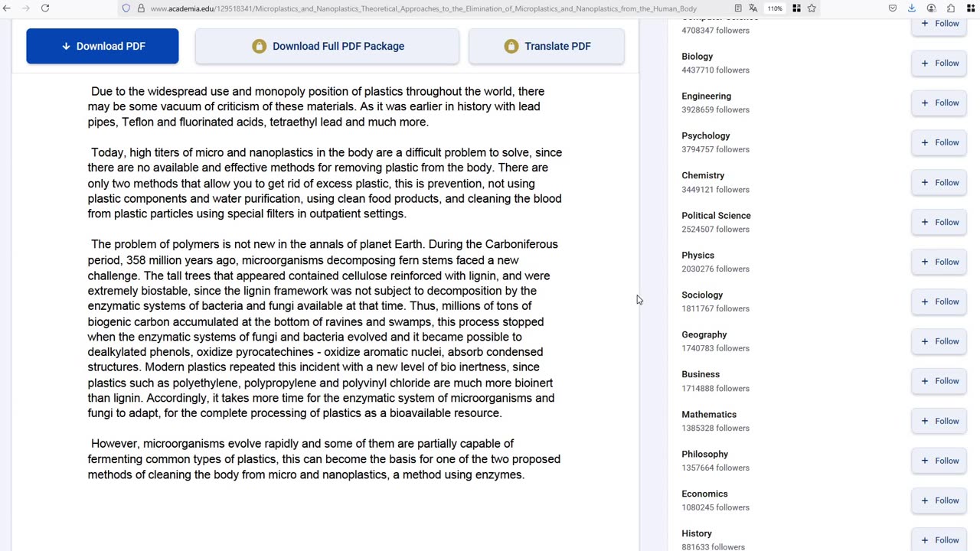Screen dimensions: 980x551
Task: Open the Biology topic link
Action: pyautogui.click(x=697, y=57)
